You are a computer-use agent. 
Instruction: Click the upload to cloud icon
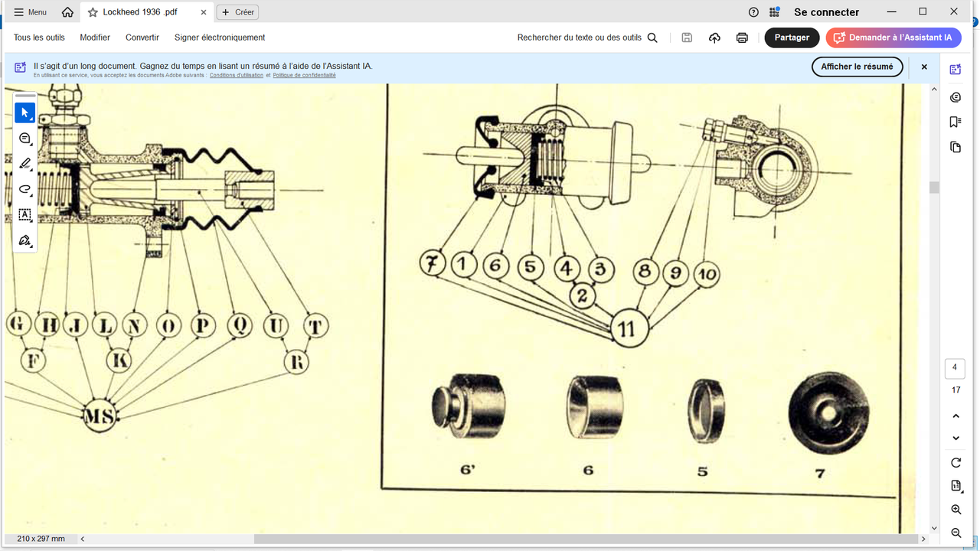click(714, 37)
